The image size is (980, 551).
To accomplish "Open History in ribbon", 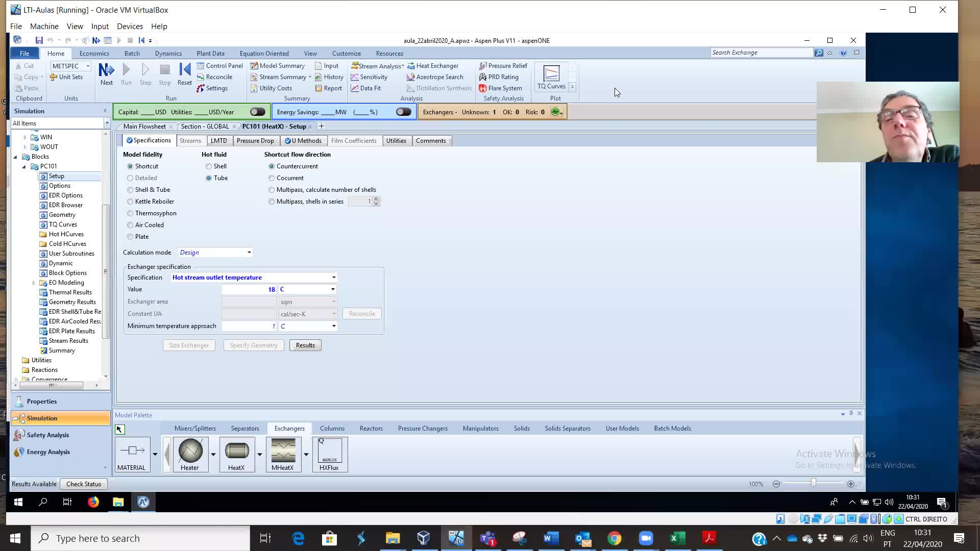I will tap(329, 77).
